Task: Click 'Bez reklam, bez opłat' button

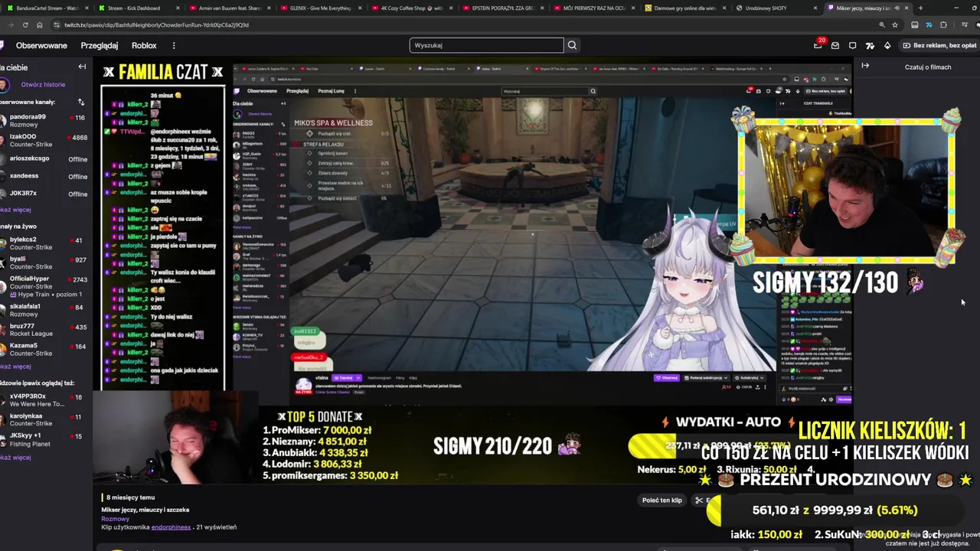Action: tap(940, 45)
